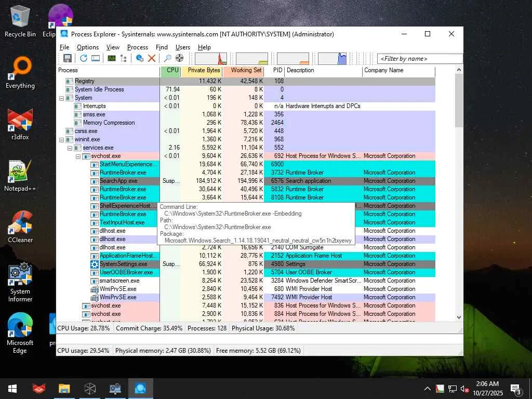
Task: Click the Windows Start button
Action: click(x=12, y=389)
